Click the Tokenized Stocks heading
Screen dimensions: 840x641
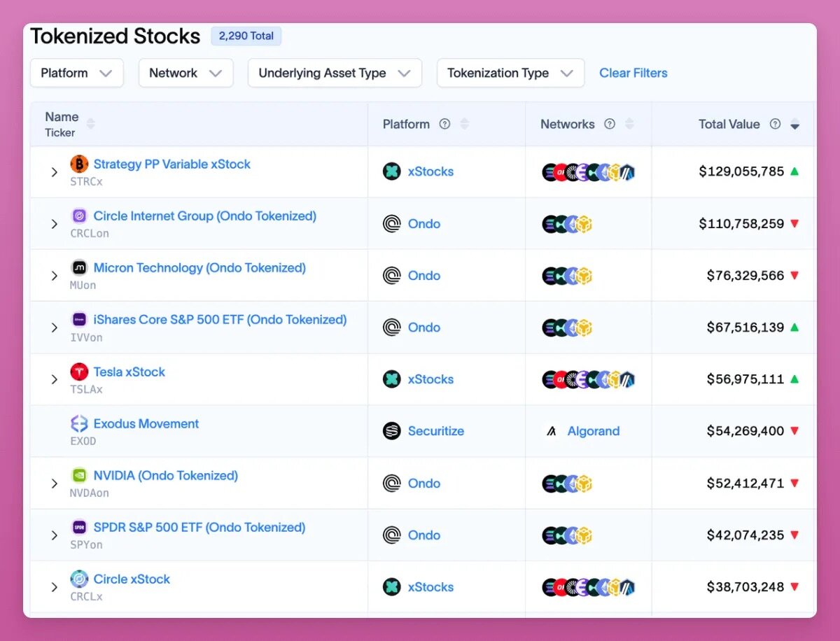point(115,36)
